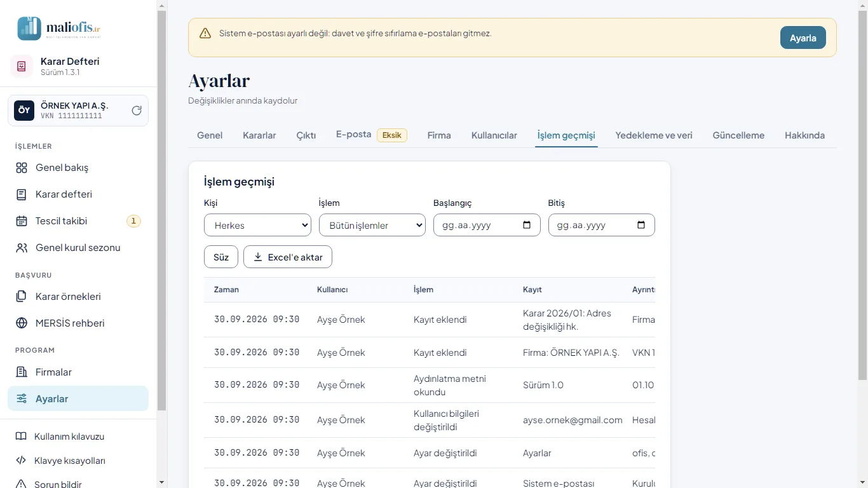This screenshot has width=868, height=488.
Task: Open Kullanım kılavuzu
Action: tap(78, 437)
